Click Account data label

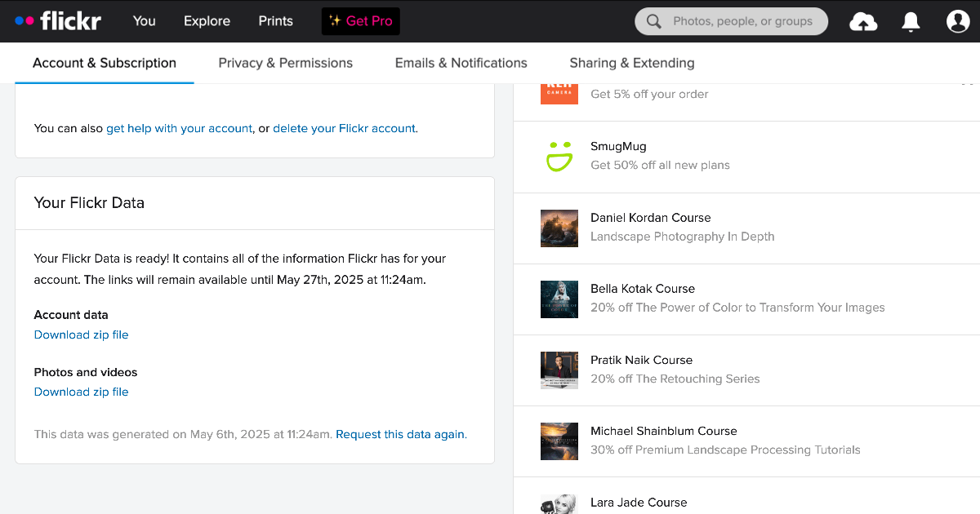tap(71, 315)
